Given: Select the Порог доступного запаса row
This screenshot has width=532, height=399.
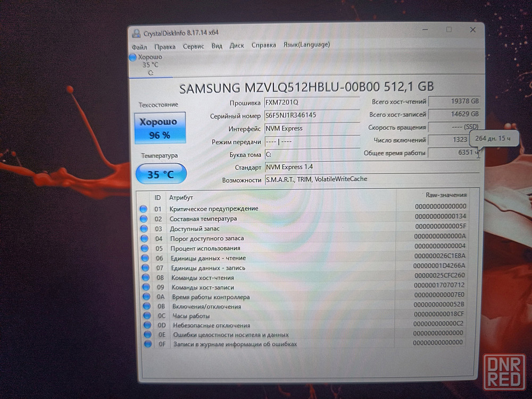Looking at the screenshot, I should 303,237.
